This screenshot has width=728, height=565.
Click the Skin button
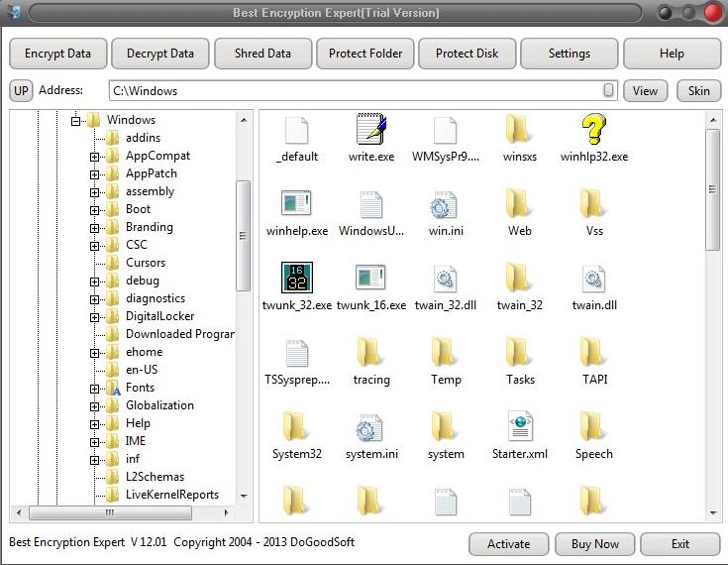698,90
